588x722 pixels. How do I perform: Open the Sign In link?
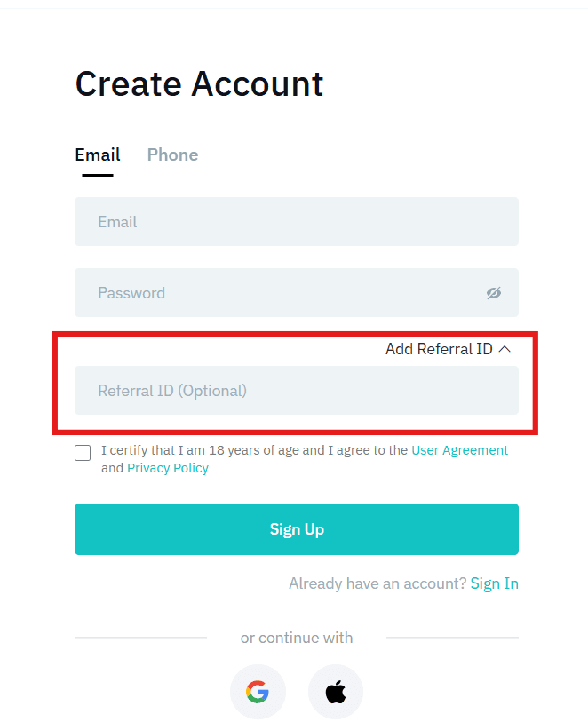[495, 583]
